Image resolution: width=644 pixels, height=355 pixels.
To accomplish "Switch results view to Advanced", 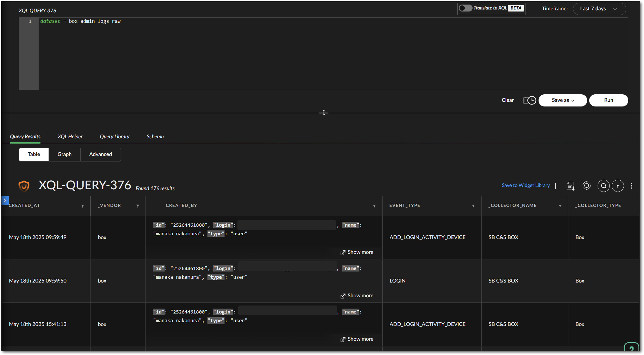I will [100, 154].
